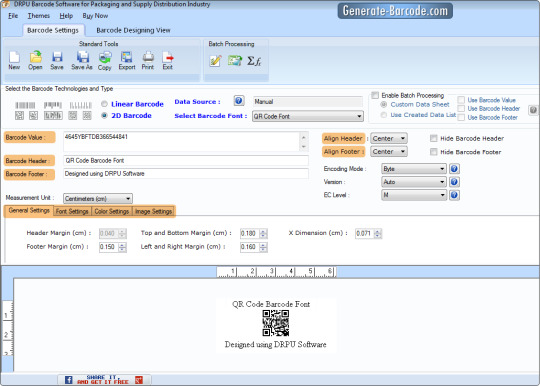
Task: Check Hide Barcode Header checkbox
Action: click(434, 138)
